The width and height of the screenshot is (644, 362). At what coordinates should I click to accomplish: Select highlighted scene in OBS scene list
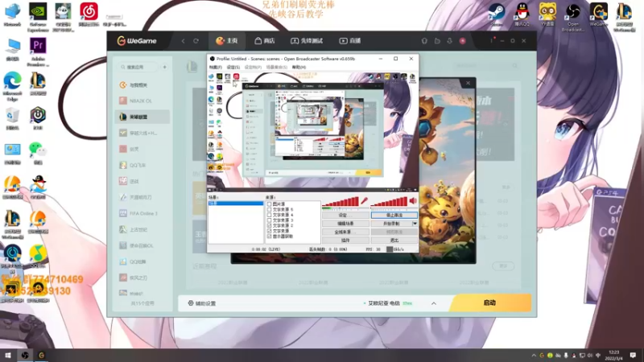(x=236, y=204)
